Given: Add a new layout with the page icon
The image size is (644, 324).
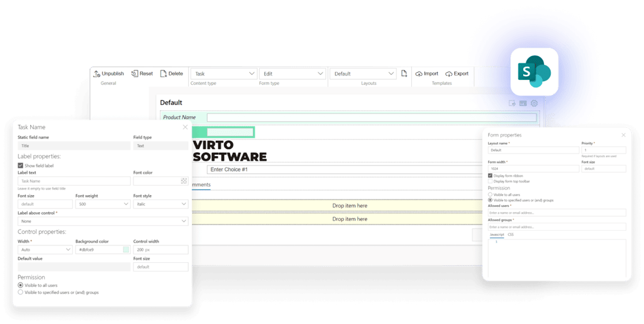Looking at the screenshot, I should click(x=404, y=74).
